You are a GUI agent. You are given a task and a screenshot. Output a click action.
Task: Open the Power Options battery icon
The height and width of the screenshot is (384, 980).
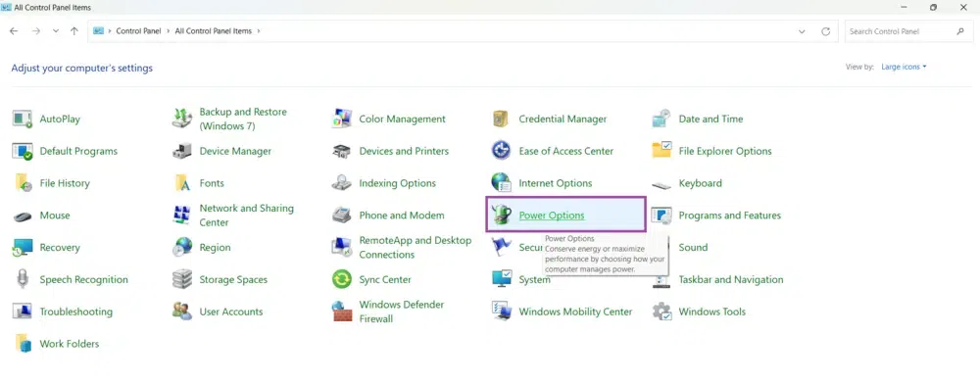[x=501, y=216]
